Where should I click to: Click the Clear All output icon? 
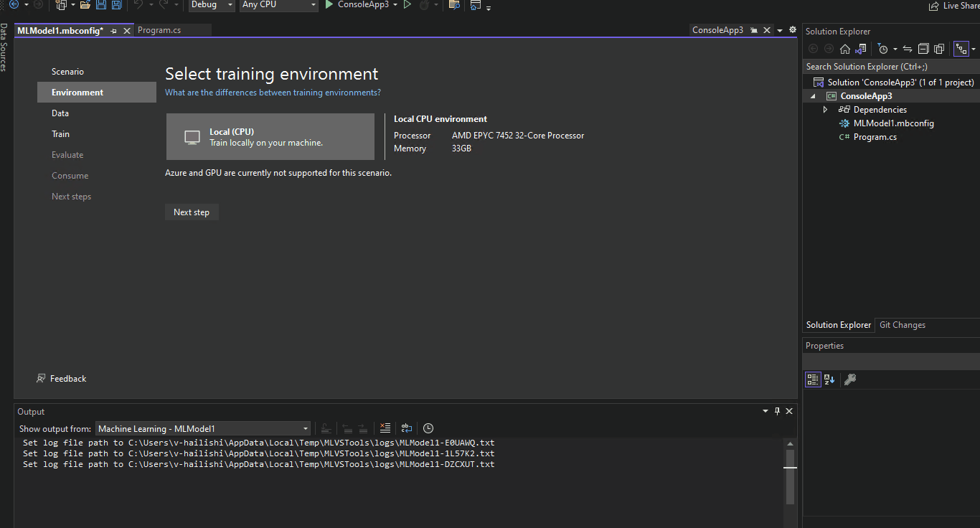pos(385,428)
